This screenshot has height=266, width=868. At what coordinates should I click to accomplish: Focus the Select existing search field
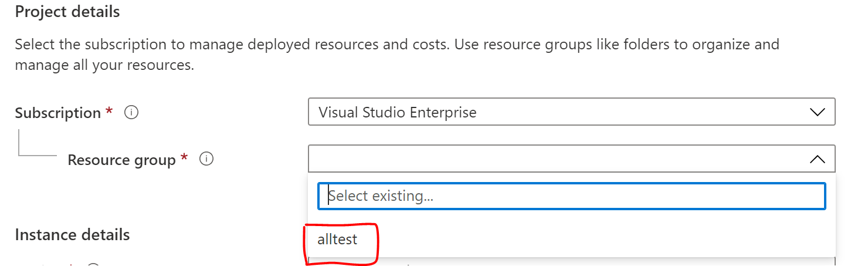[x=571, y=196]
